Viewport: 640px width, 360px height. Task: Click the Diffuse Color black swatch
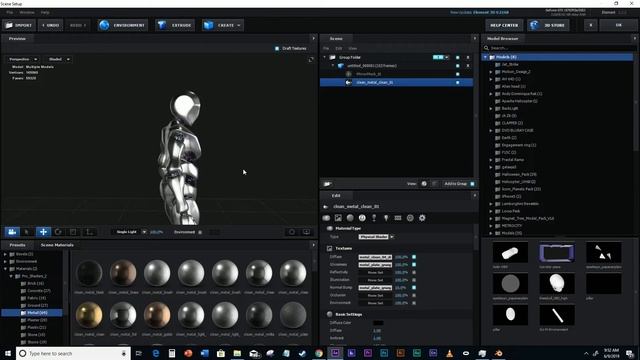378,323
